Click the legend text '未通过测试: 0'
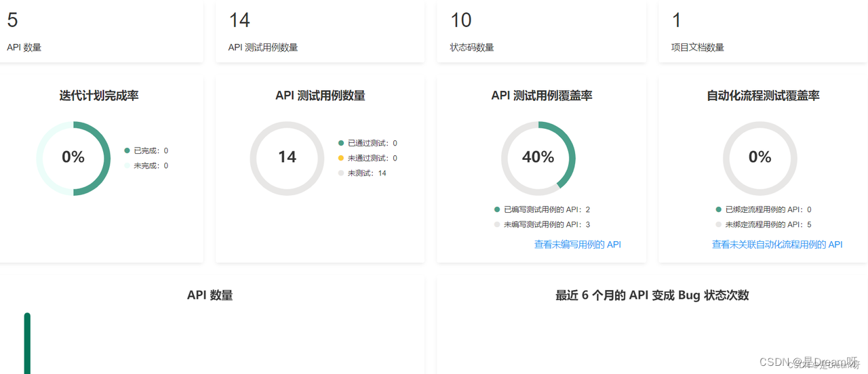The width and height of the screenshot is (868, 374). coord(373,158)
